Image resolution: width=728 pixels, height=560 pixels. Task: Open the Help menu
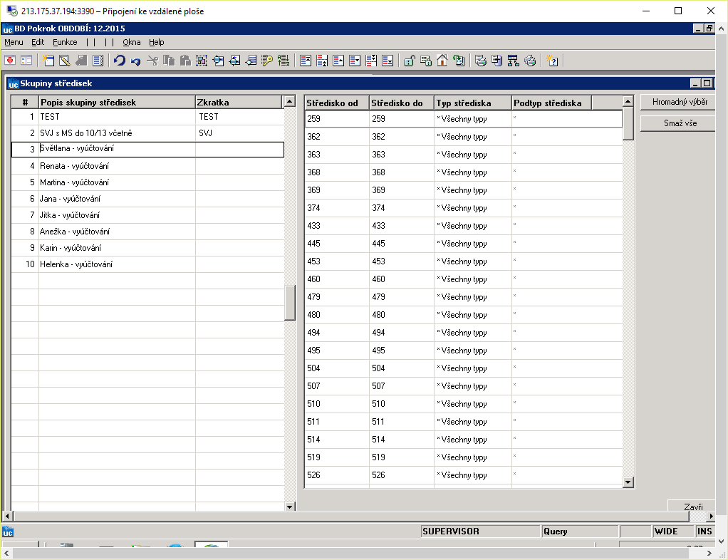point(157,42)
